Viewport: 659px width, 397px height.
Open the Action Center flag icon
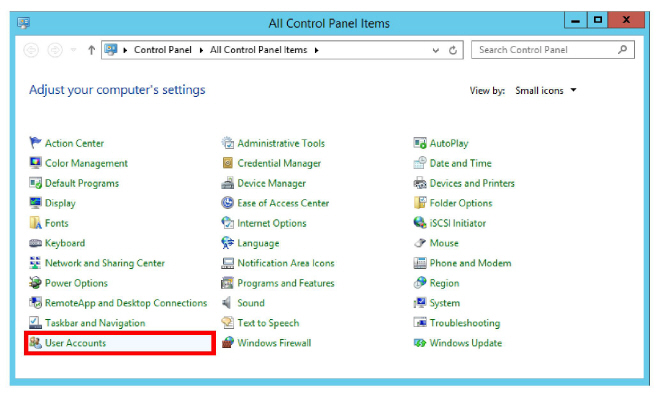point(35,143)
